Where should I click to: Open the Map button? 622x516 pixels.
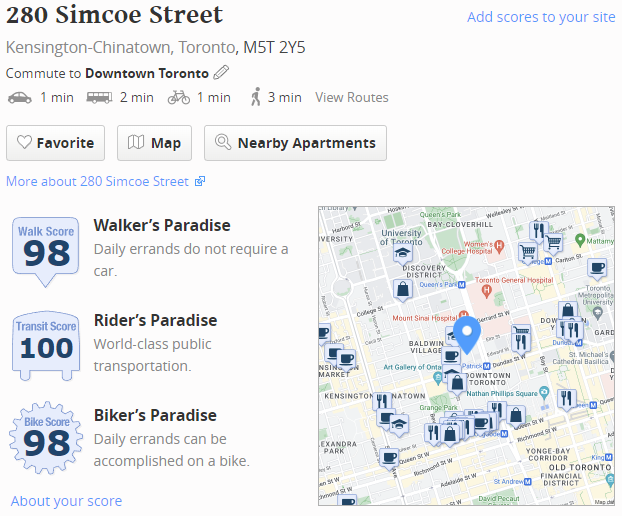[155, 143]
